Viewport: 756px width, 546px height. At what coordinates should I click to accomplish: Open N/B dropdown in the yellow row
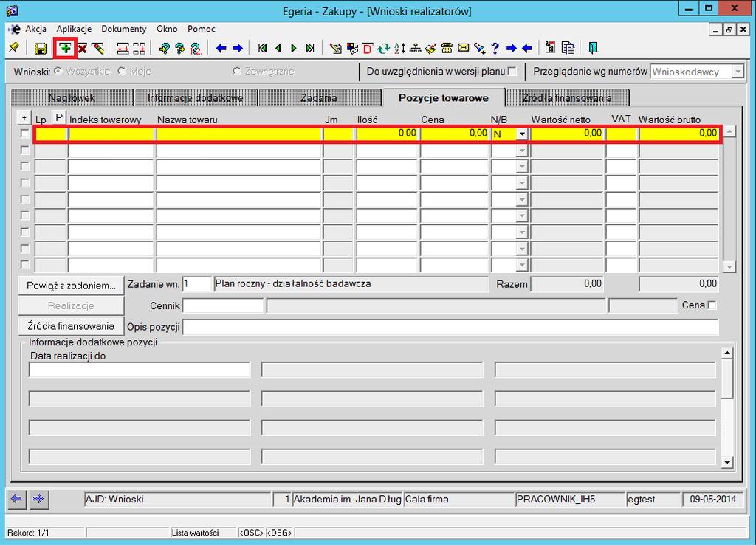coord(522,134)
